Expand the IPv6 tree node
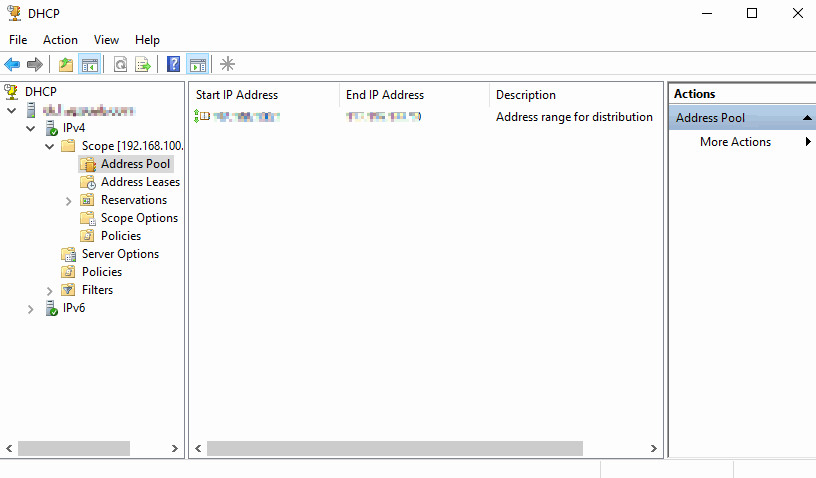The image size is (816, 478). pyautogui.click(x=31, y=308)
